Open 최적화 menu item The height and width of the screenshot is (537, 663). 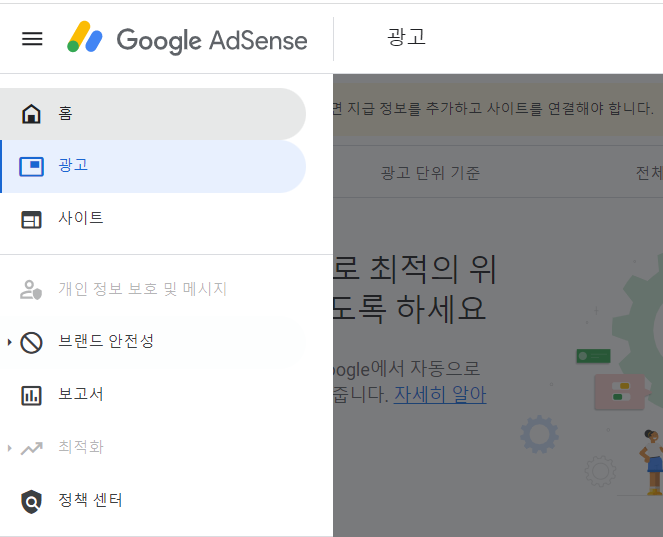coord(153,448)
